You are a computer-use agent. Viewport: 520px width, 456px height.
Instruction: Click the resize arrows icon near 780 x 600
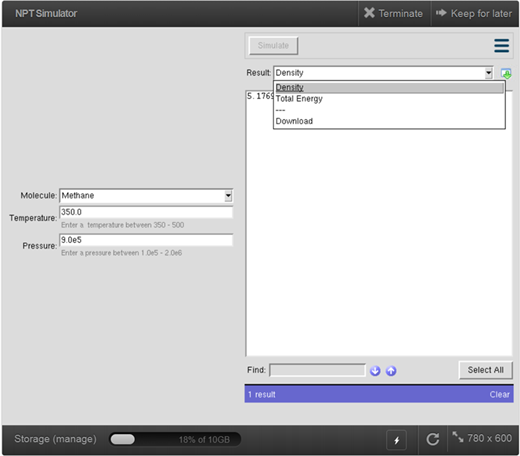458,437
